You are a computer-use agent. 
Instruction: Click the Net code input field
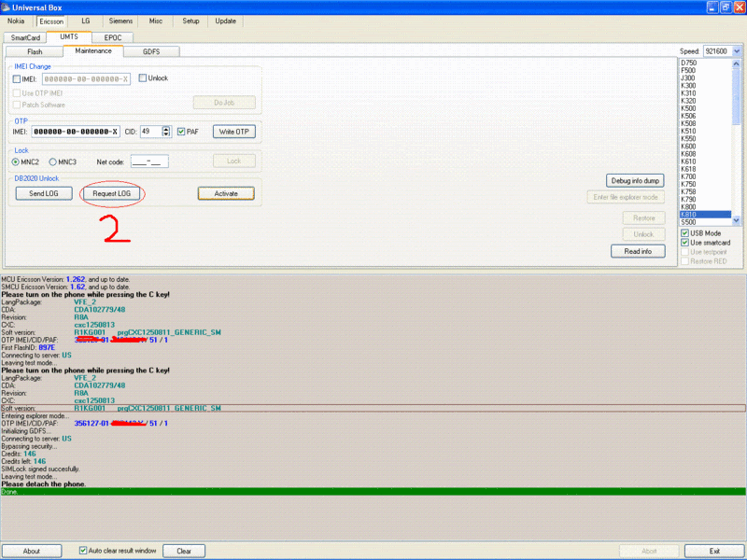click(149, 161)
